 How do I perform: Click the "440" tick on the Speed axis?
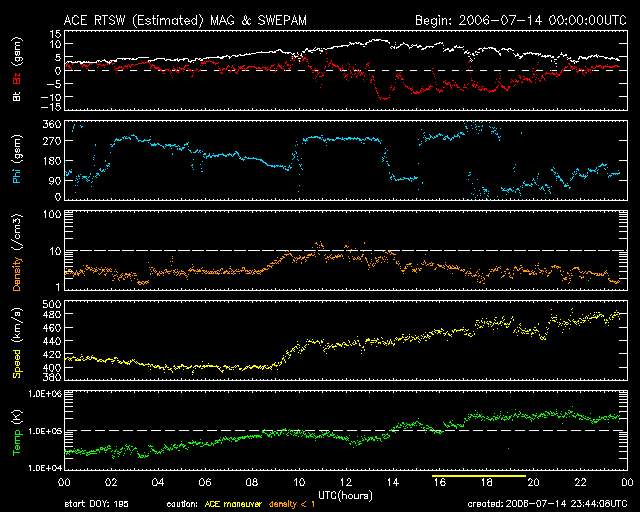[52, 341]
